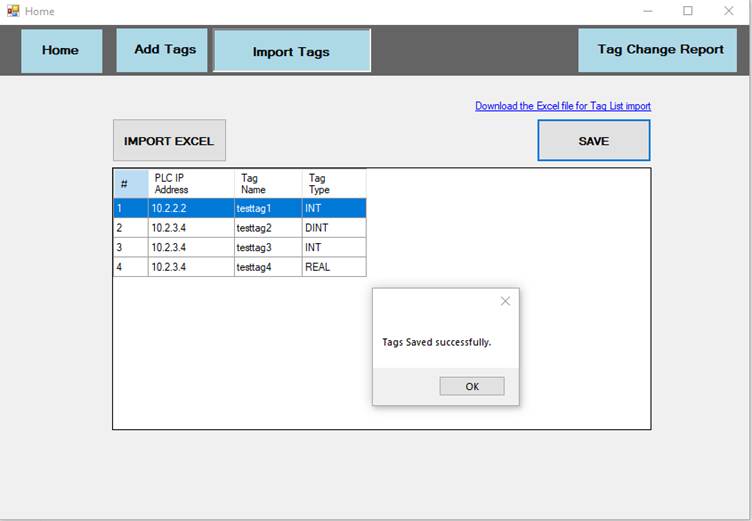Image resolution: width=752 pixels, height=521 pixels.
Task: Click the IMPORT EXCEL button
Action: [x=169, y=141]
